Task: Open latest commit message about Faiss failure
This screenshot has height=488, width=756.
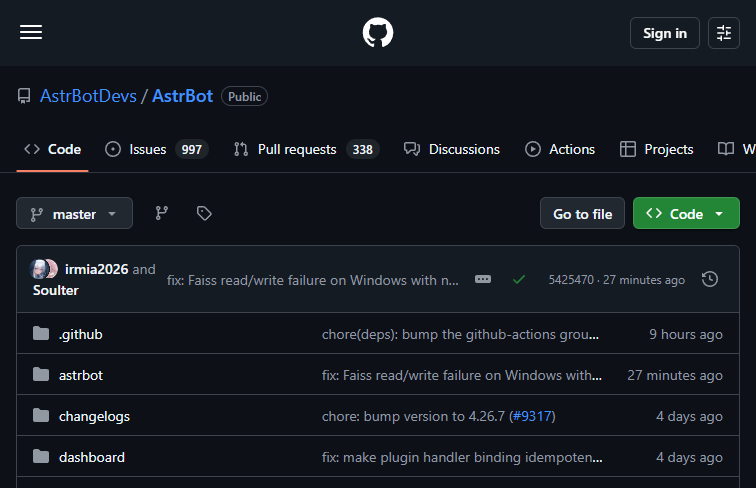Action: [x=312, y=280]
